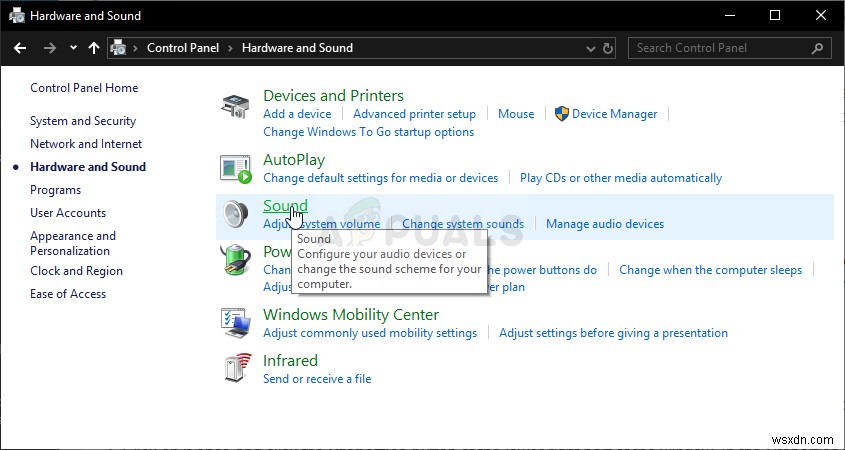Click the Search Control Panel field
Viewport: 845px width, 450px height.
(720, 47)
